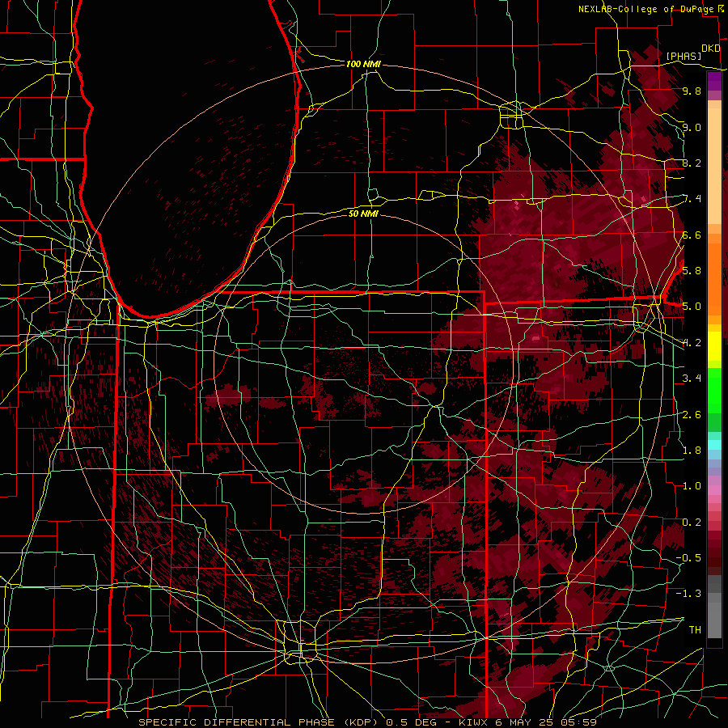Select the -1.3 value on color scale

pyautogui.click(x=688, y=594)
